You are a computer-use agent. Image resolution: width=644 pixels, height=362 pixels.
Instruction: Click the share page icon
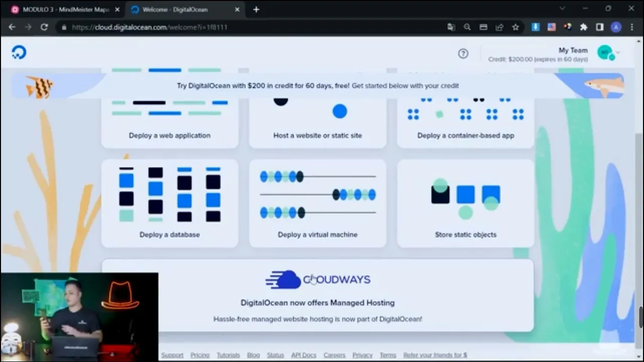click(500, 27)
